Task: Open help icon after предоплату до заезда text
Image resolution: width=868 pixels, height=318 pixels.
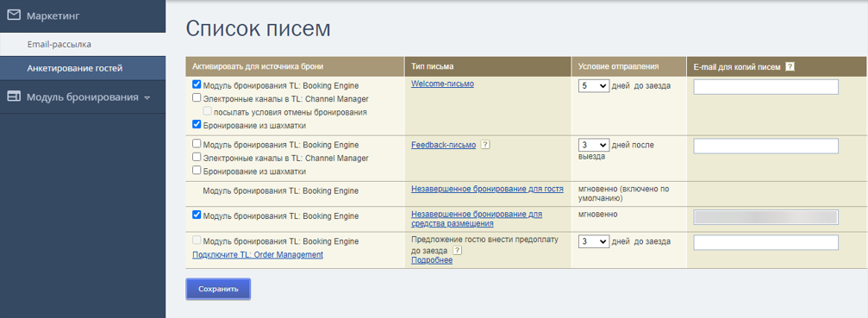Action: tap(457, 251)
